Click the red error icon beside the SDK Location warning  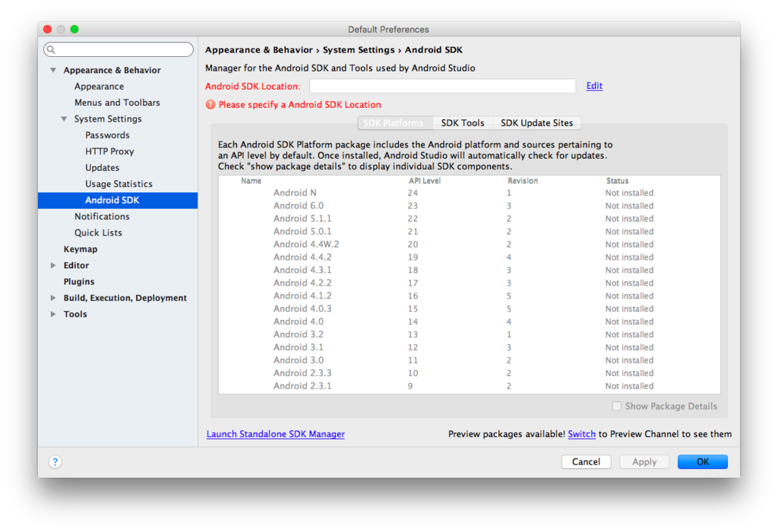point(210,105)
